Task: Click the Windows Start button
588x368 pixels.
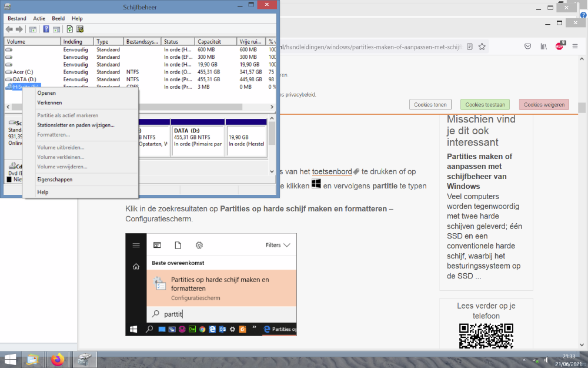Action: point(10,359)
